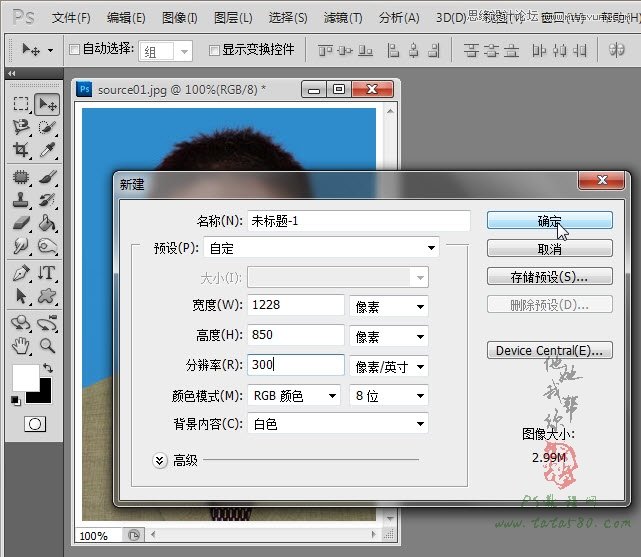Confirm with the 确定 button
Screen dimensions: 641x557
pyautogui.click(x=549, y=220)
